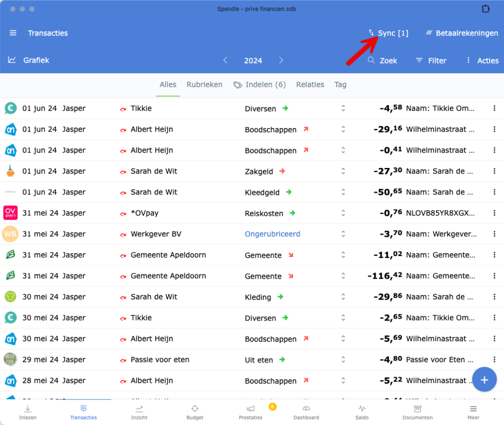
Task: Click red transfer icon beside Werkgever BV
Action: click(x=123, y=235)
